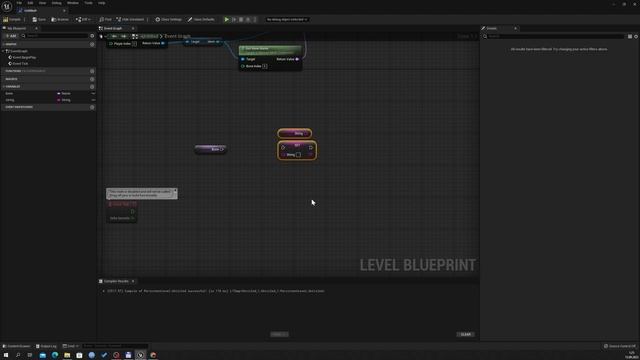This screenshot has width=640, height=360.
Task: Add an event dispatcher via plus icon
Action: 92,107
